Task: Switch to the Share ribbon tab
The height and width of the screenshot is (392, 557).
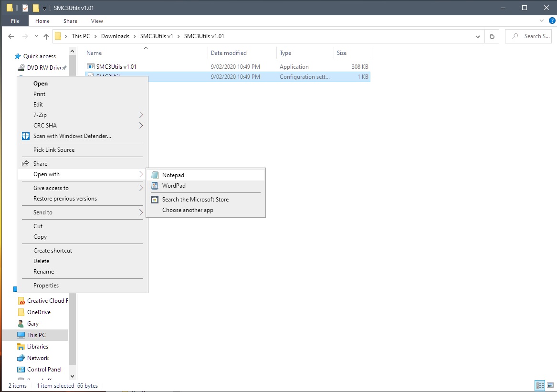Action: pyautogui.click(x=70, y=21)
